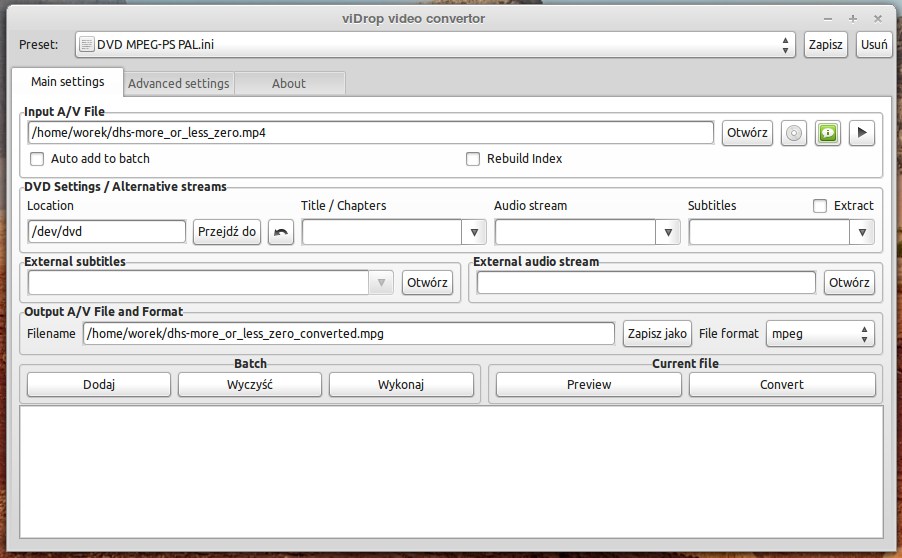Click the Input A/V File path field
Screen dimensions: 902x558
pos(370,133)
